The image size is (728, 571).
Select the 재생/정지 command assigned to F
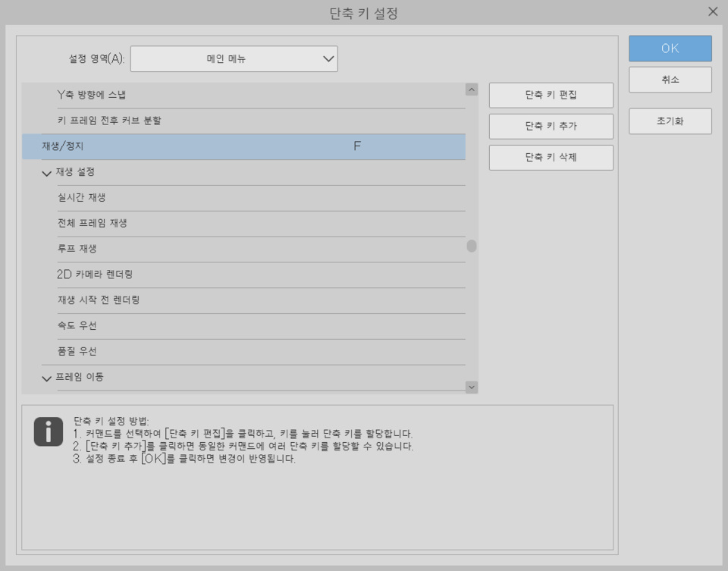point(227,148)
